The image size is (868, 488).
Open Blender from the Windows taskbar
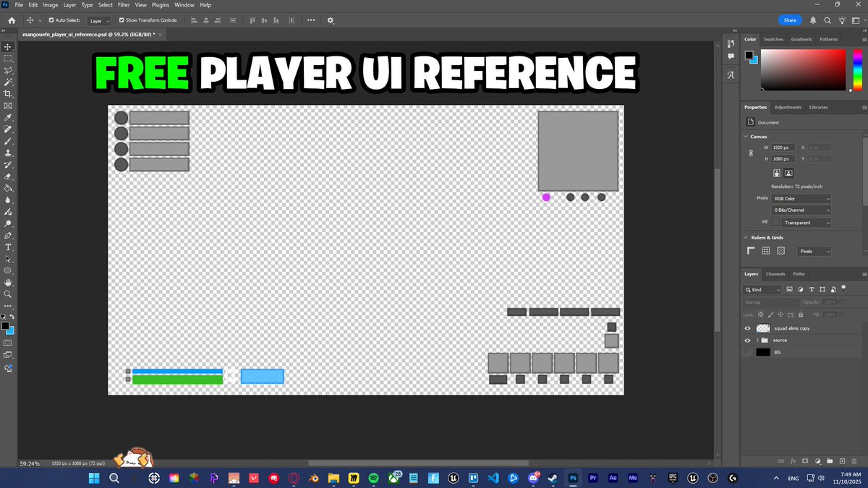click(314, 478)
